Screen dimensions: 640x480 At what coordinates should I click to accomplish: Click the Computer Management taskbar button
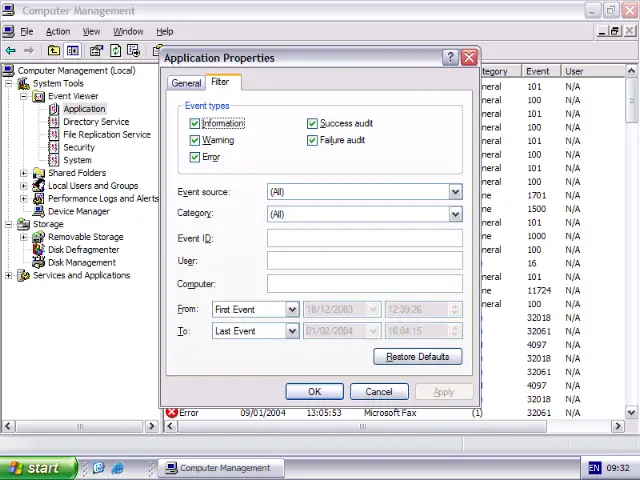[221, 468]
